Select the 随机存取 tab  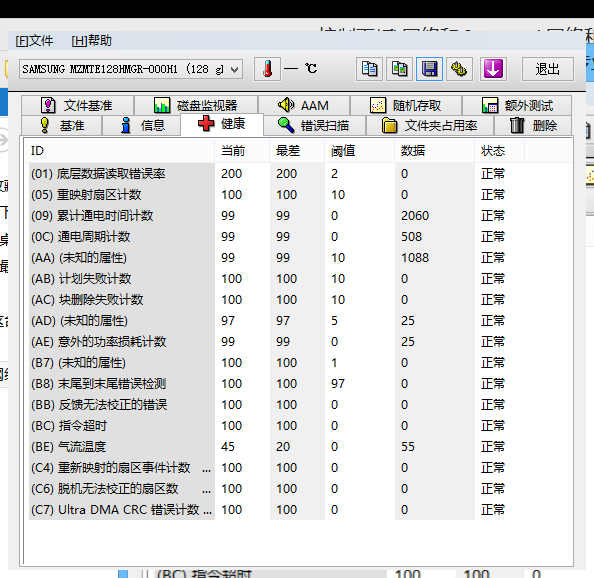(406, 105)
